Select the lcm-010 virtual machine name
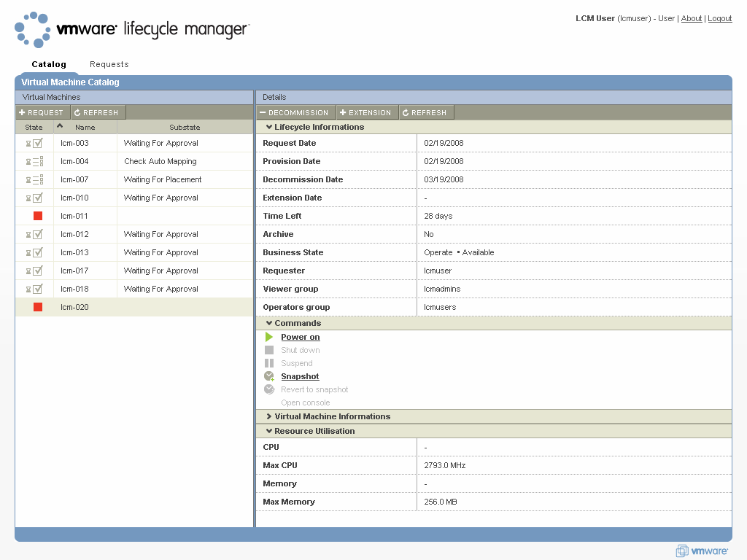This screenshot has height=560, width=747. (x=74, y=198)
